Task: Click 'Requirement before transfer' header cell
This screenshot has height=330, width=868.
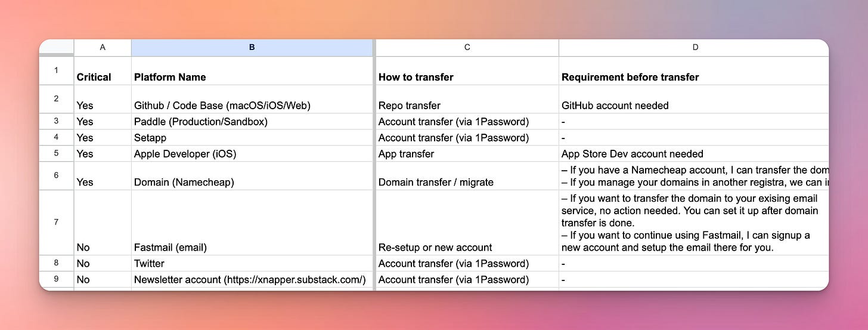Action: click(694, 70)
